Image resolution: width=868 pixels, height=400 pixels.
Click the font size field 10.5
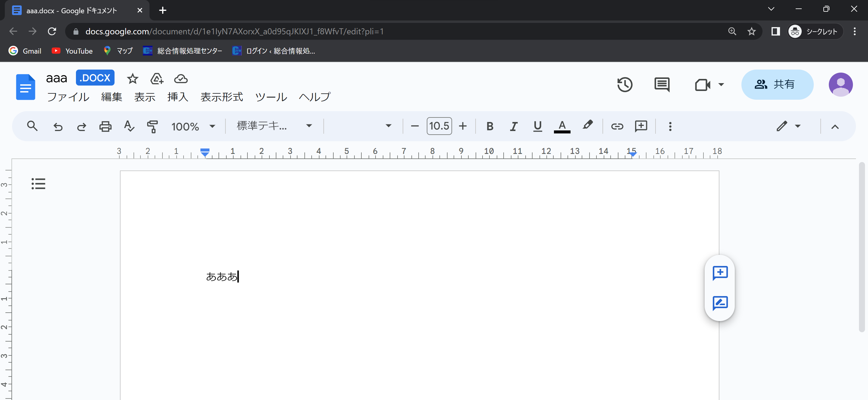click(x=439, y=126)
